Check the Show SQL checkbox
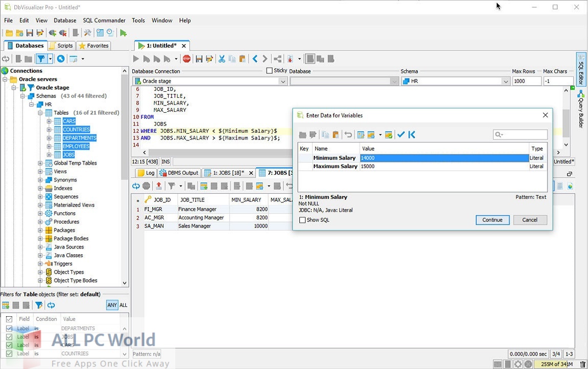Image resolution: width=588 pixels, height=369 pixels. click(302, 220)
